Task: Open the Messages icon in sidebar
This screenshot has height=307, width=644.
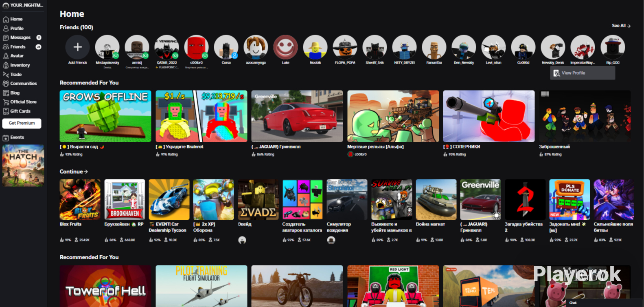Action: coord(6,38)
